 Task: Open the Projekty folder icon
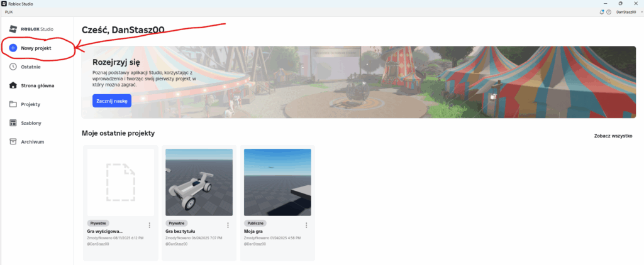(x=13, y=104)
